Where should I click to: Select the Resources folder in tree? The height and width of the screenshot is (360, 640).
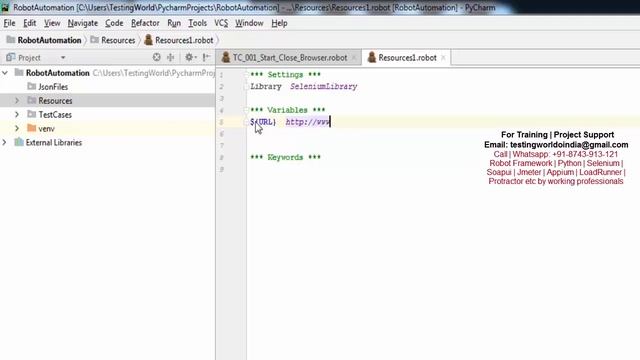[55, 101]
